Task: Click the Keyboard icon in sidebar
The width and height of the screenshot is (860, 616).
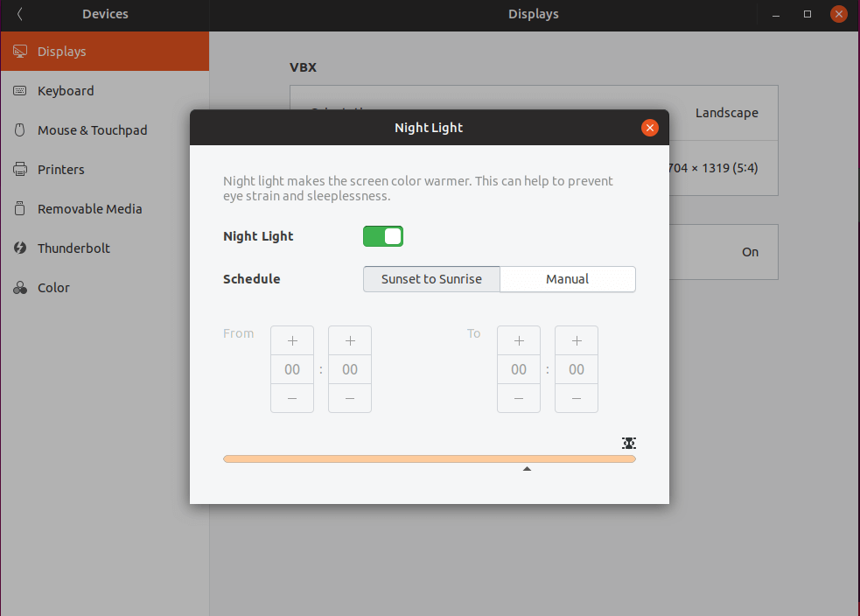Action: (19, 91)
